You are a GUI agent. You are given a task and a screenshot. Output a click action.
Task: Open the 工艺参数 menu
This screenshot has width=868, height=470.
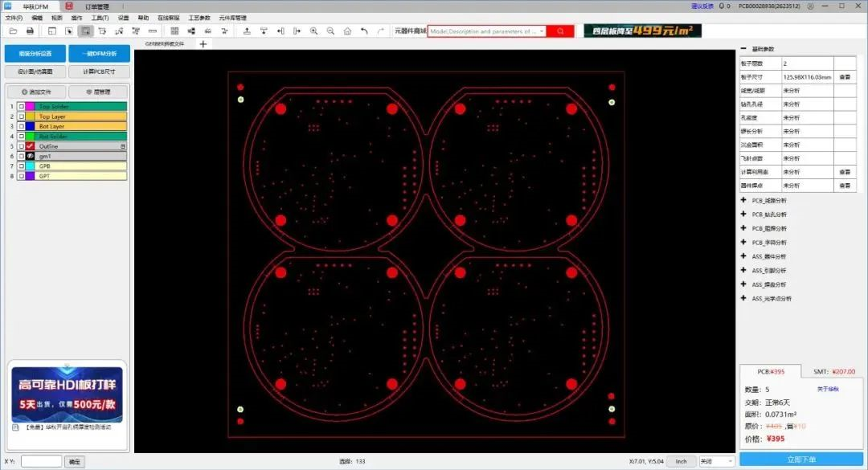(x=199, y=18)
